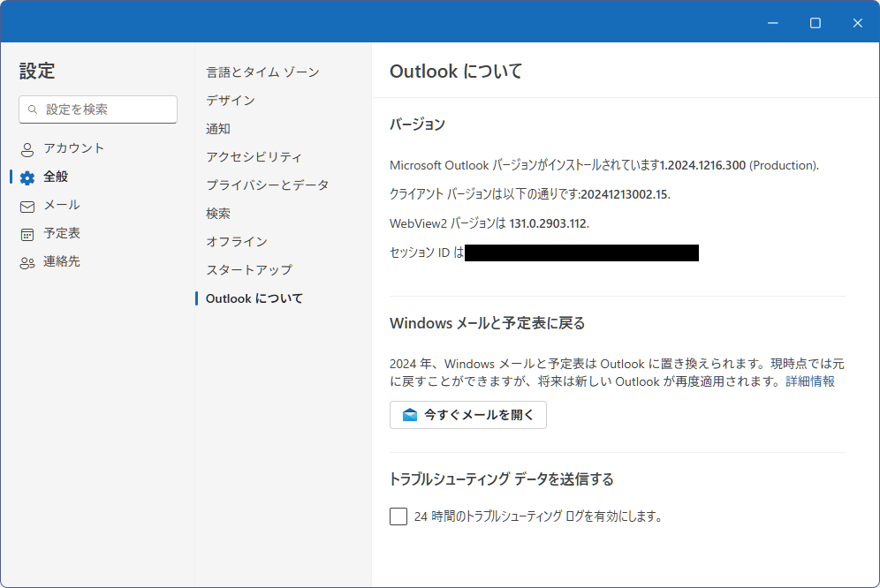The height and width of the screenshot is (588, 880).
Task: Click the magnifier icon in search box
Action: point(33,109)
